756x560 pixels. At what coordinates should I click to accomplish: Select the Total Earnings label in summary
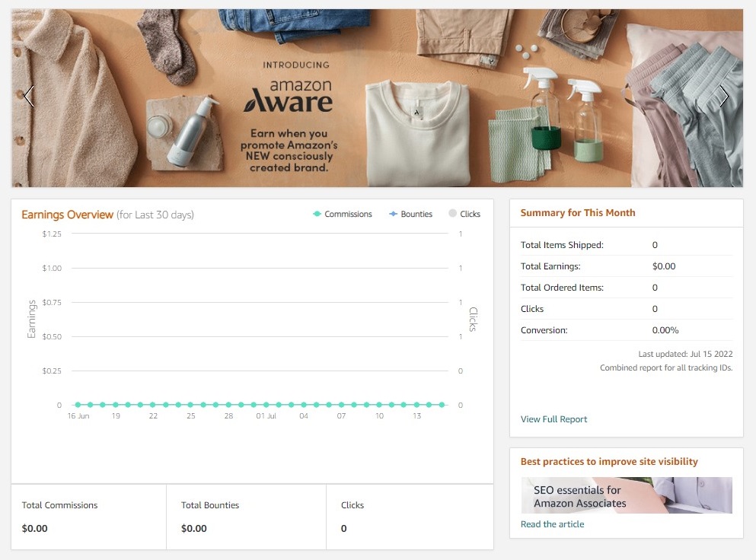coord(550,266)
